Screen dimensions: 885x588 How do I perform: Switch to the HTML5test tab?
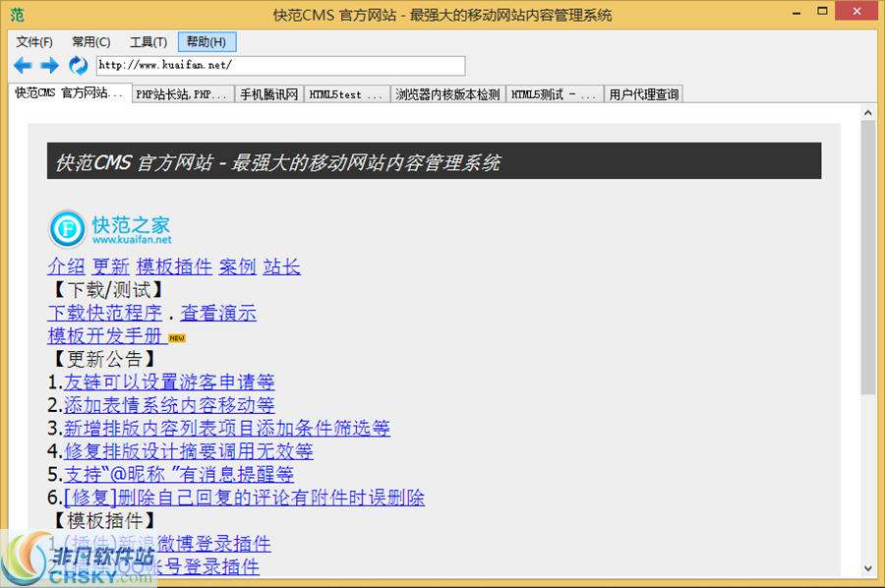pyautogui.click(x=346, y=94)
